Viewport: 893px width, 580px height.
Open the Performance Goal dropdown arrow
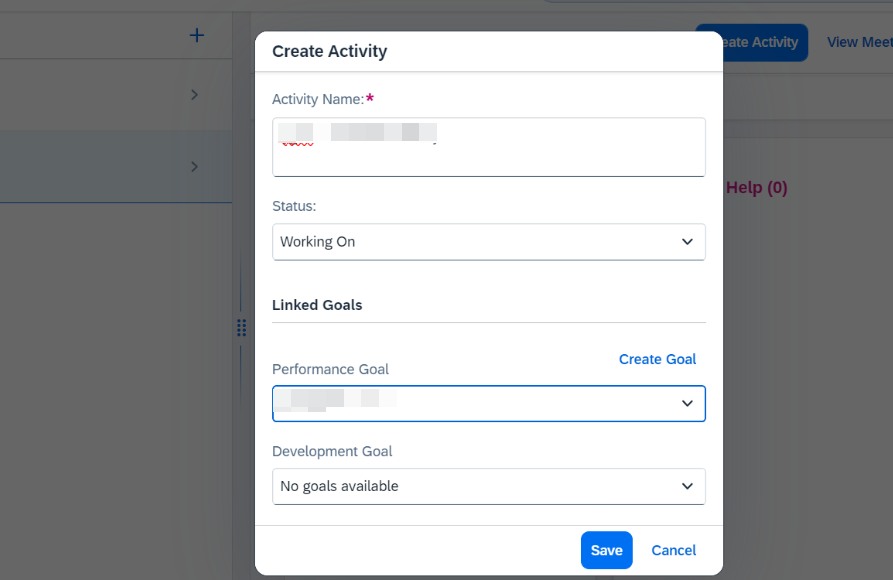[687, 403]
